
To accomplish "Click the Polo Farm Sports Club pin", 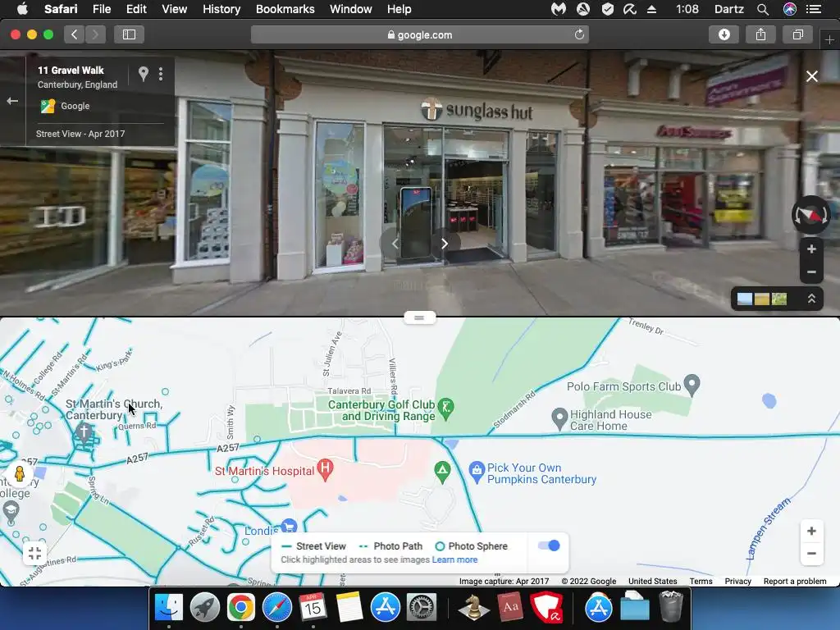I will 692,384.
